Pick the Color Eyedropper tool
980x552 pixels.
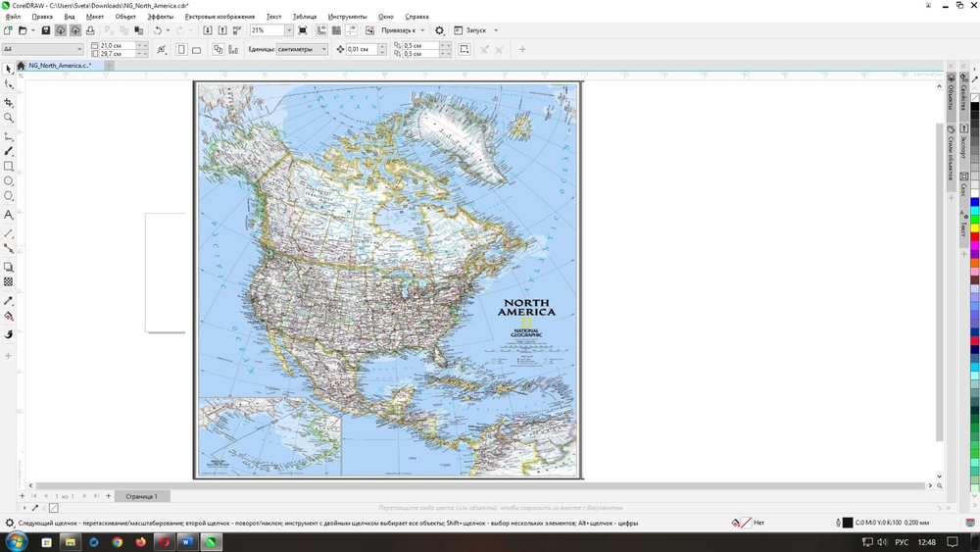8,301
